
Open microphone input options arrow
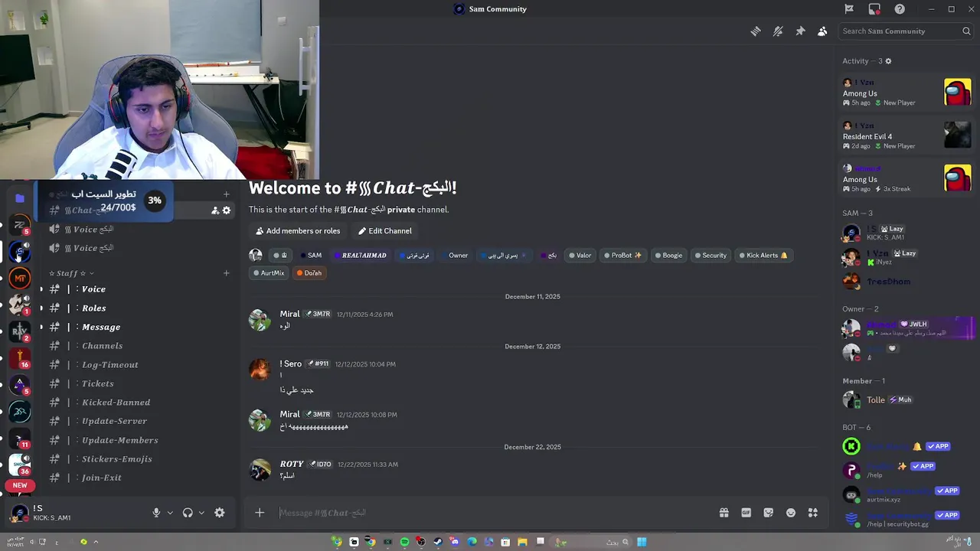click(x=170, y=513)
